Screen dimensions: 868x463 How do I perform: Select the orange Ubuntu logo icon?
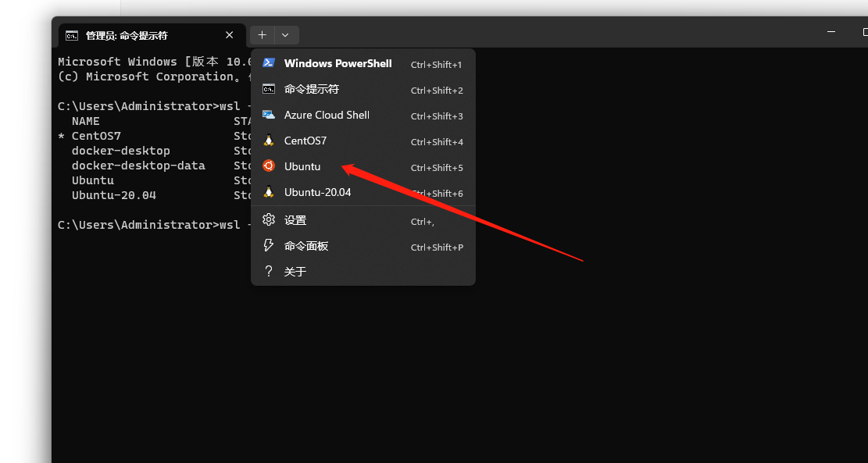268,166
